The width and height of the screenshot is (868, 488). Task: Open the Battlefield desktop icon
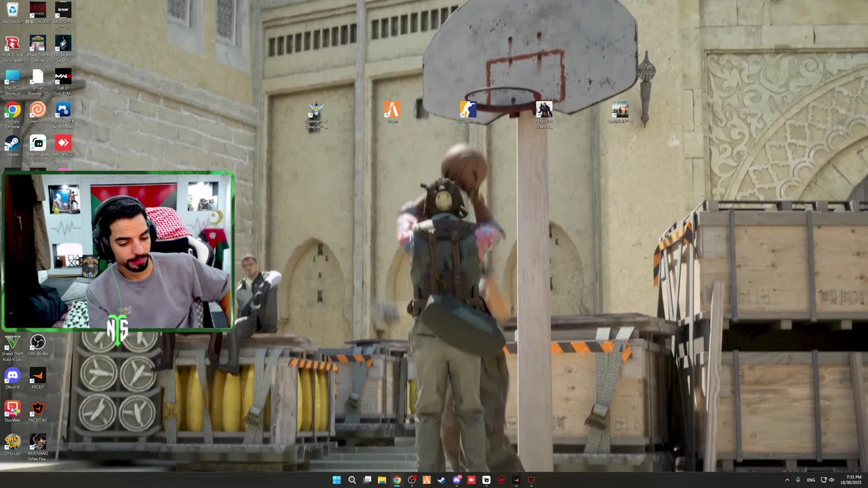pos(620,113)
